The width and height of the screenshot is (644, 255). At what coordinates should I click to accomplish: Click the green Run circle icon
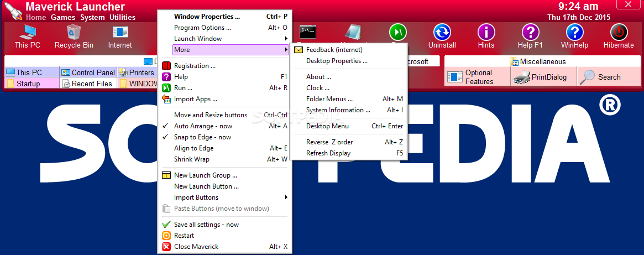tap(397, 32)
